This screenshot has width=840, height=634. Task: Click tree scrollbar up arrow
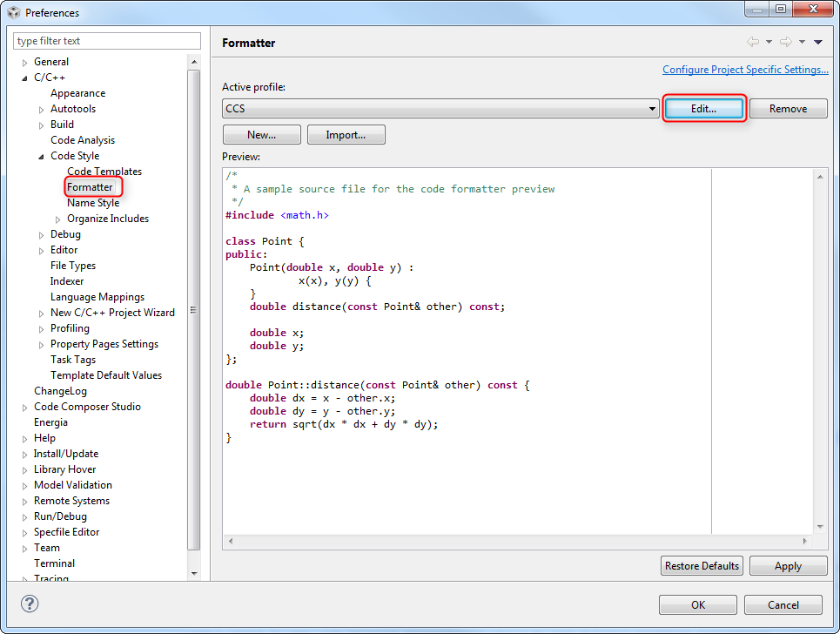[194, 62]
